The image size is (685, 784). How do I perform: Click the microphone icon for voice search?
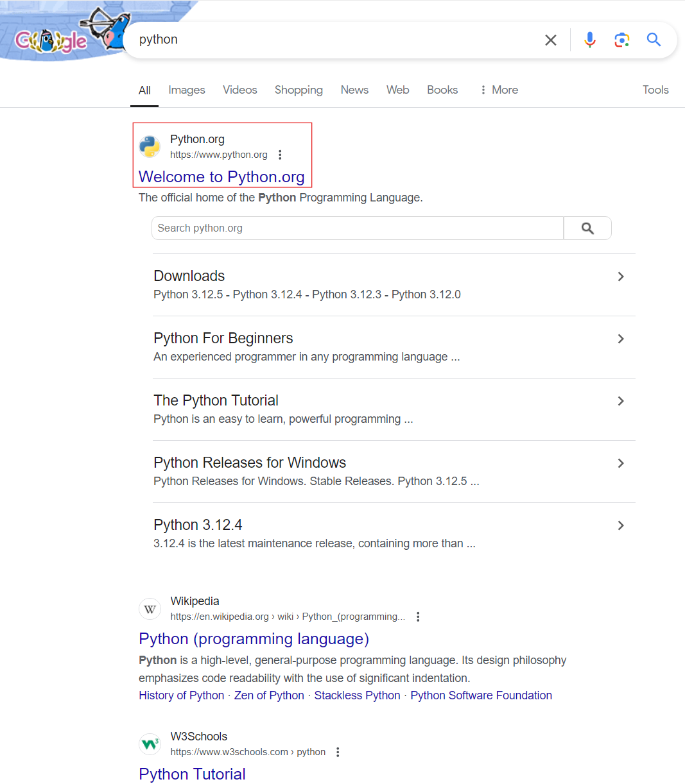(589, 39)
